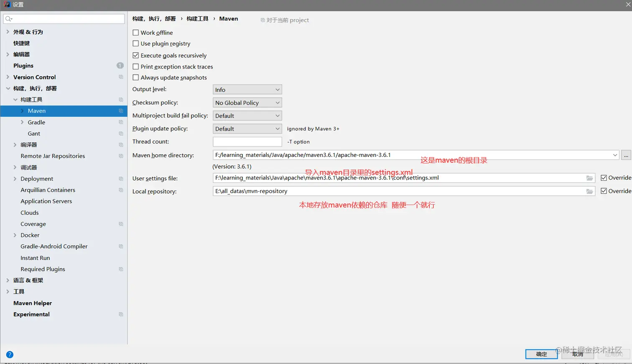
Task: Open the Output level dropdown
Action: [247, 90]
